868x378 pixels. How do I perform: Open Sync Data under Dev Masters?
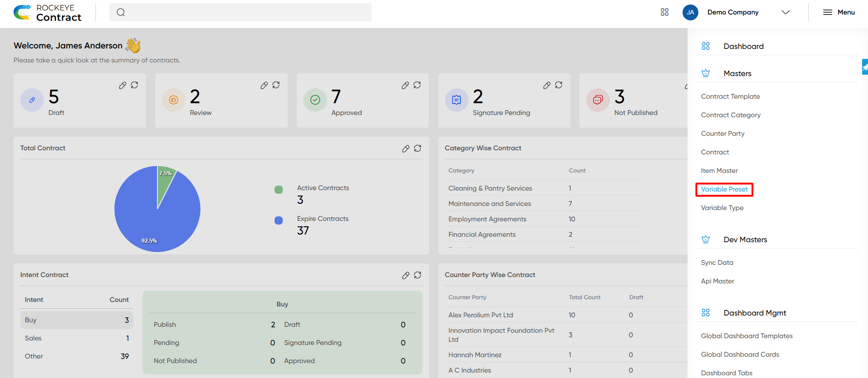(x=717, y=263)
